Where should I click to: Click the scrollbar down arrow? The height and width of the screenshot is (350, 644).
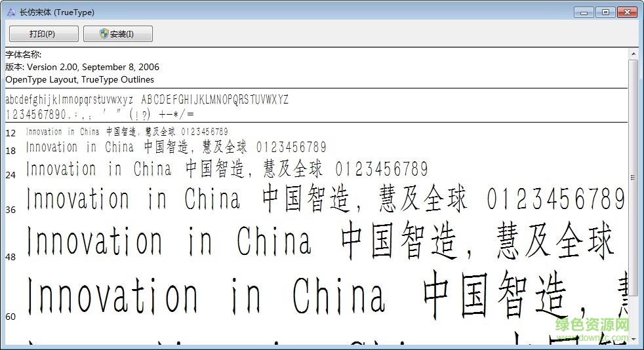pos(633,339)
